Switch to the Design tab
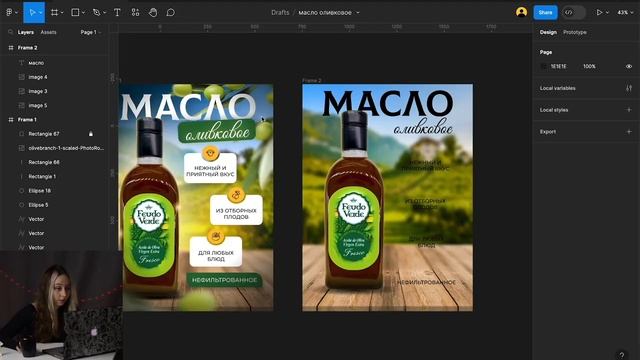Image resolution: width=640 pixels, height=360 pixels. [x=548, y=32]
